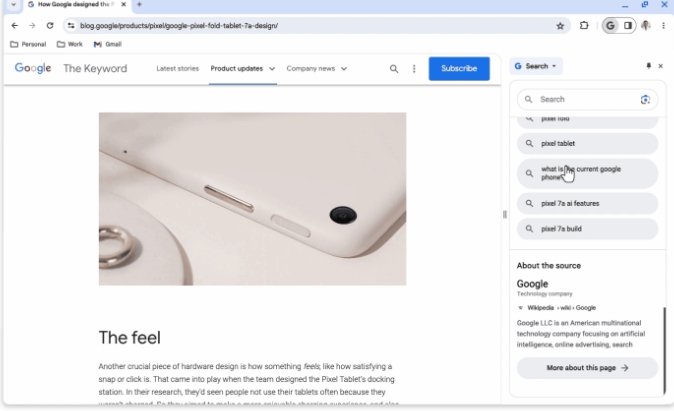Screen dimensions: 674x411
Task: Click the side panel scrollbar
Action: point(665,350)
